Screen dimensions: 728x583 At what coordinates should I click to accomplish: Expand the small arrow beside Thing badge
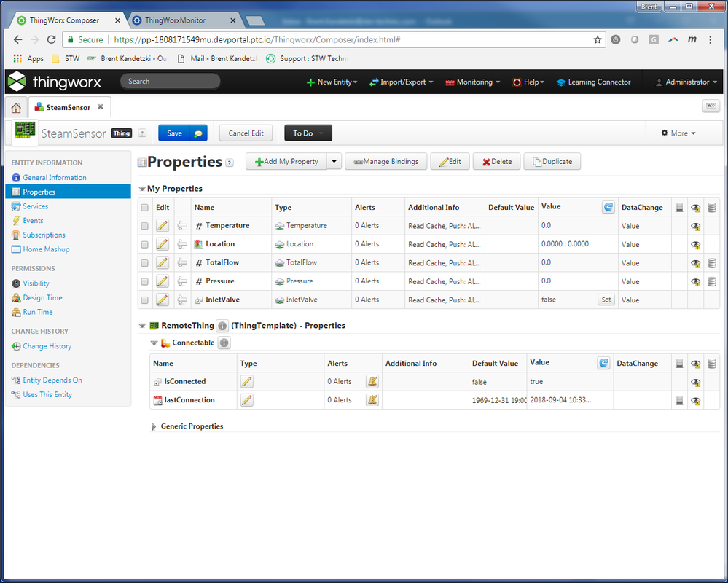click(143, 133)
